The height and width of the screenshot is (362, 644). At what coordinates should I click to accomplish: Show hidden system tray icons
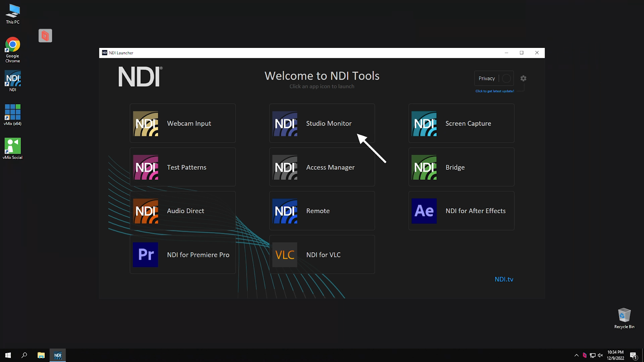point(576,355)
